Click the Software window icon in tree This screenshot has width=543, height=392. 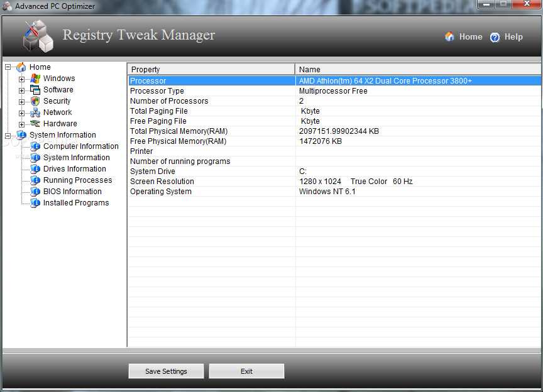click(35, 90)
